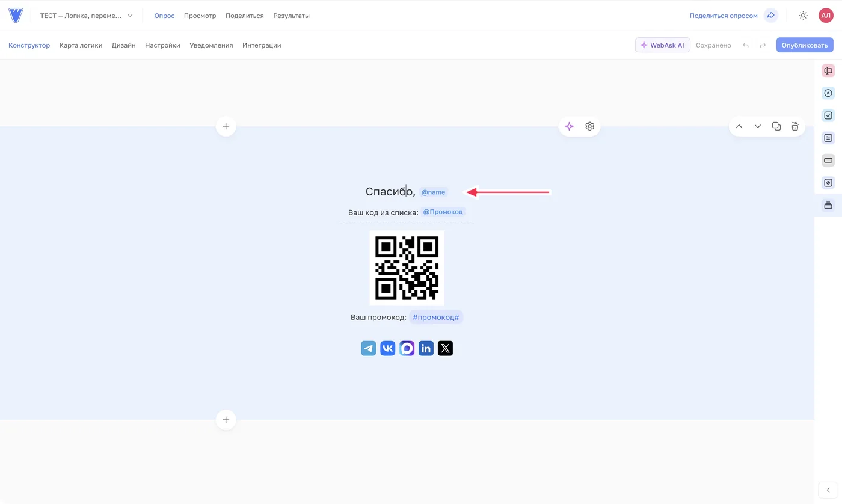Click the WebAsk logo in the header
The image size is (842, 504).
pyautogui.click(x=16, y=16)
